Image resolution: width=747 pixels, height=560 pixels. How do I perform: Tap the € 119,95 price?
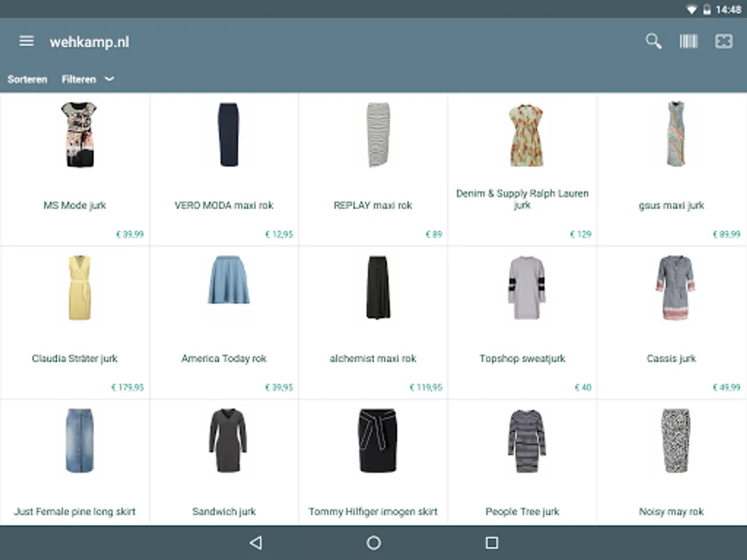(x=426, y=388)
